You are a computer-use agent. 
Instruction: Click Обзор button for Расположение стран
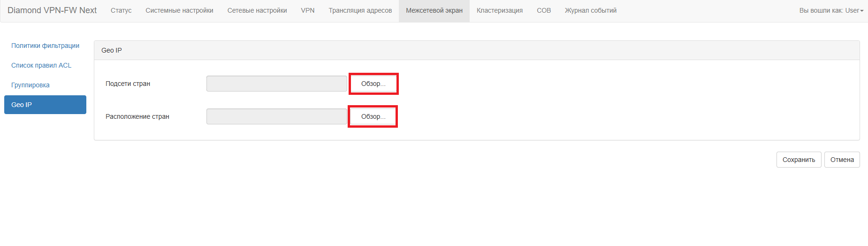373,116
